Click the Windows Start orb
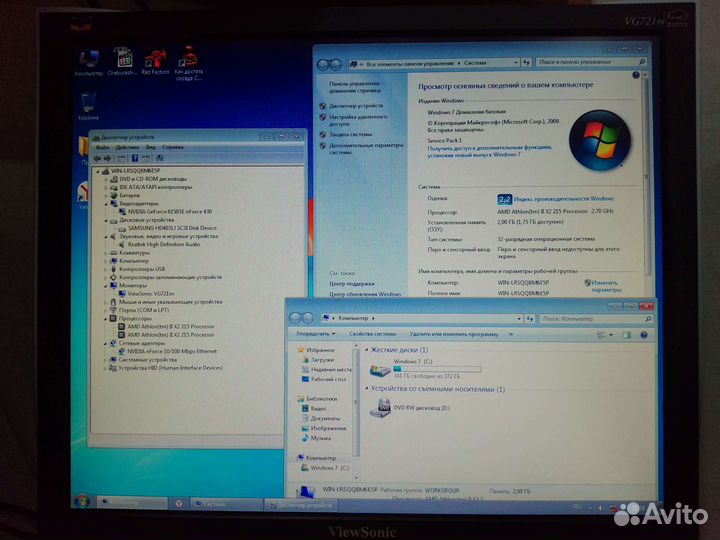Viewport: 720px width, 540px height. click(x=82, y=501)
